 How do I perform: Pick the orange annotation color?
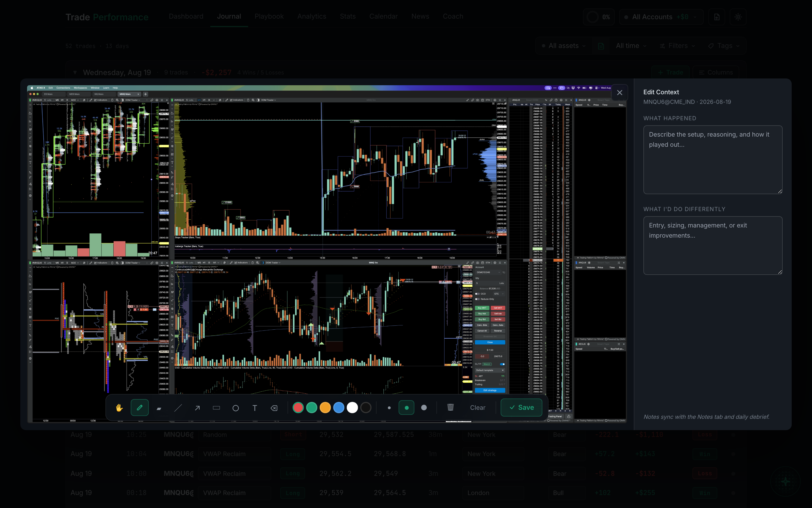325,408
